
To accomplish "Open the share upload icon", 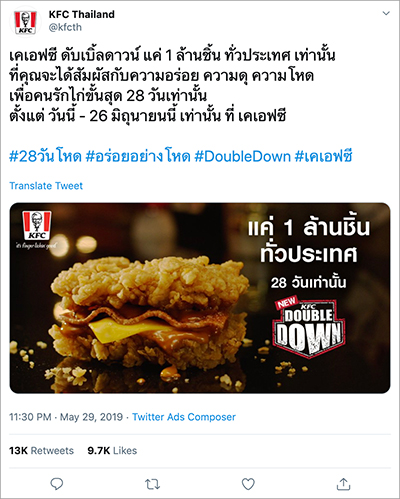I will (x=343, y=484).
